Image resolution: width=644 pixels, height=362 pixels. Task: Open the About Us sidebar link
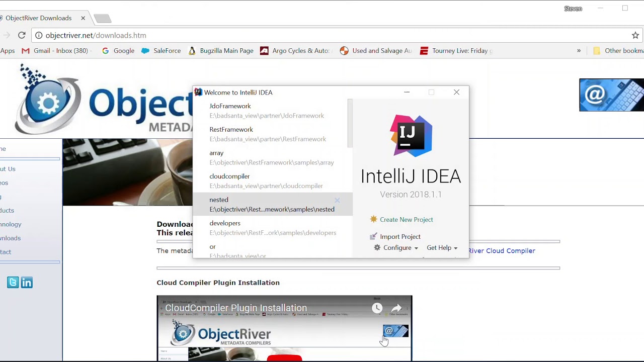pyautogui.click(x=8, y=169)
